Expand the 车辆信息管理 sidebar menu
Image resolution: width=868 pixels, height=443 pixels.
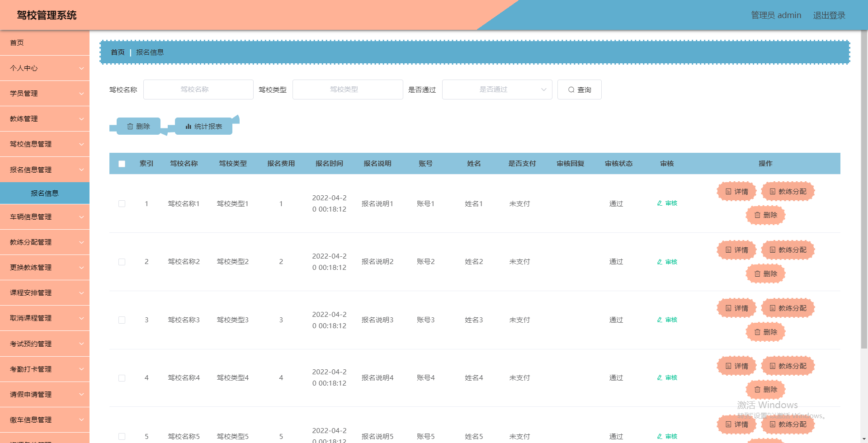[45, 217]
